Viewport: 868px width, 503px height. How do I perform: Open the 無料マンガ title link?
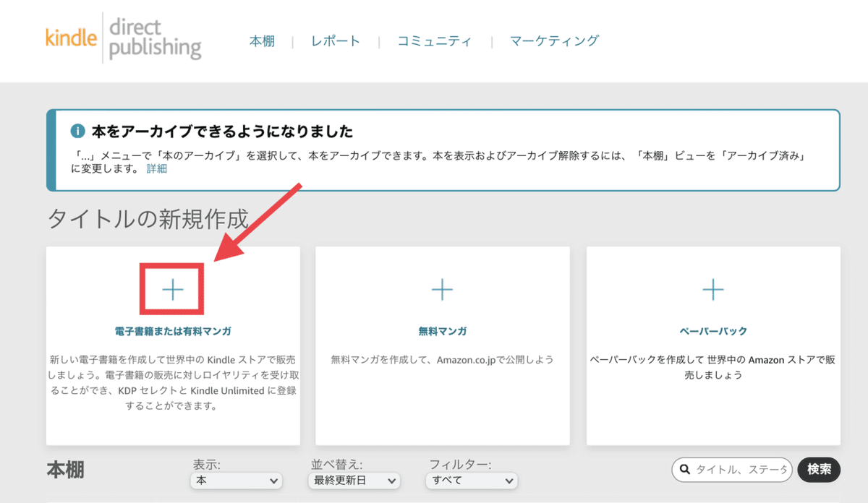pyautogui.click(x=443, y=331)
